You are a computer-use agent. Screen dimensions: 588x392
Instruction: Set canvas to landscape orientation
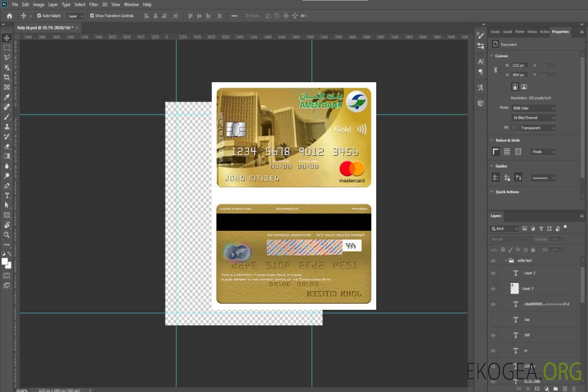point(524,87)
